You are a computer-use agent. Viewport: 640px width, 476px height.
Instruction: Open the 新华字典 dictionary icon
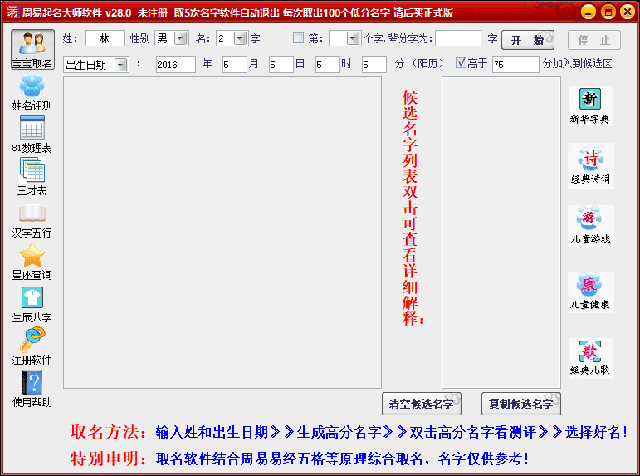click(590, 106)
